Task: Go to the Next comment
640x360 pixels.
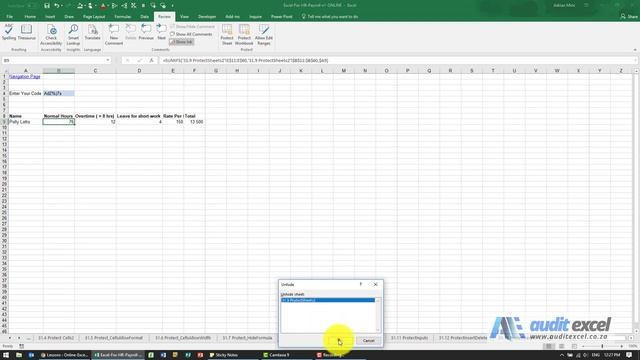Action: (x=162, y=32)
